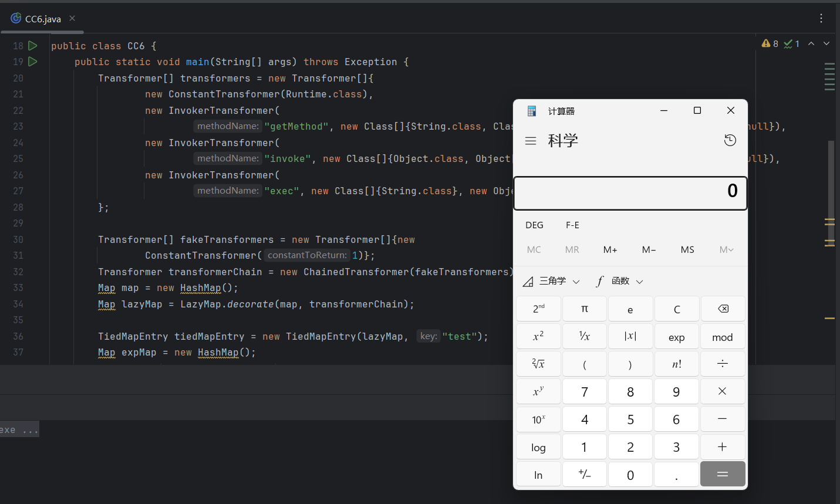Click the "exec" string literal on line 27
Viewport: 840px width, 504px height.
(x=282, y=191)
